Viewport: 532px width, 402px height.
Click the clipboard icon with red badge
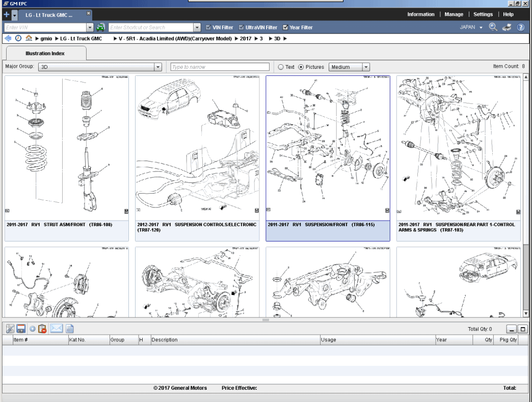[42, 328]
